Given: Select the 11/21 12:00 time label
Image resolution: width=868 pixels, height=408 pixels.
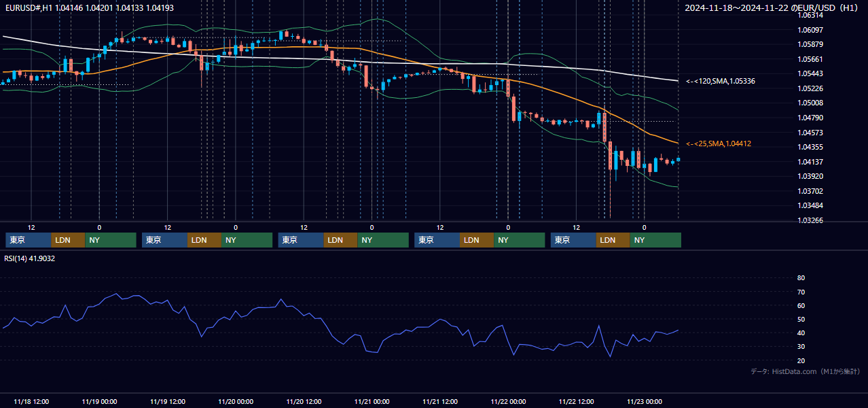Looking at the screenshot, I should pos(440,401).
